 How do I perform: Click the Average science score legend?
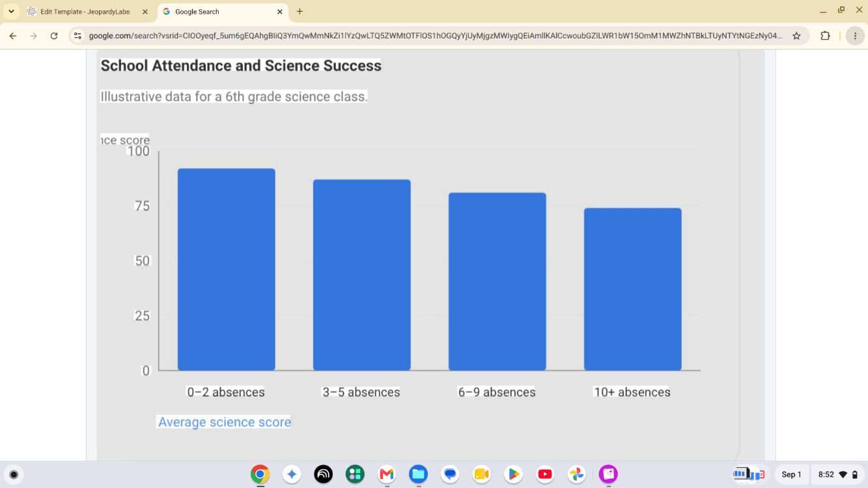tap(225, 422)
